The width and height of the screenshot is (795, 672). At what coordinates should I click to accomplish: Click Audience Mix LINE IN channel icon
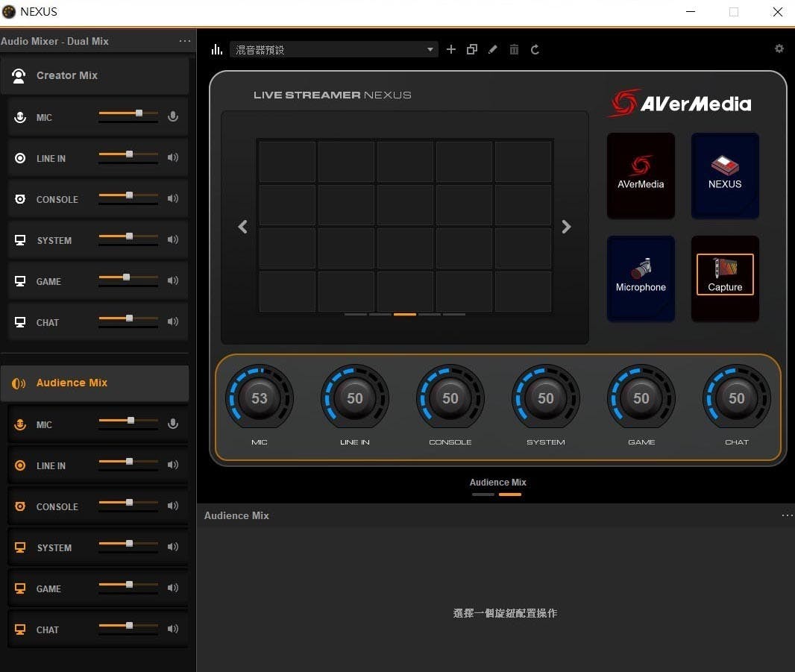pos(20,465)
